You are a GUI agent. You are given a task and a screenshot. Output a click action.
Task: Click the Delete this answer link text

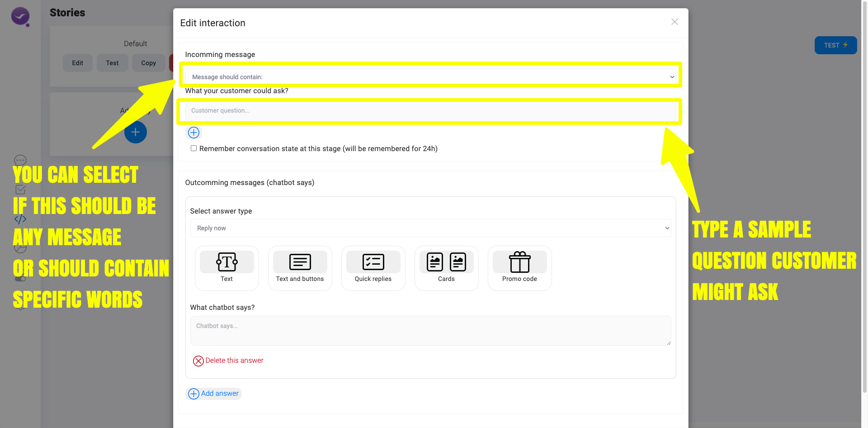pyautogui.click(x=234, y=361)
